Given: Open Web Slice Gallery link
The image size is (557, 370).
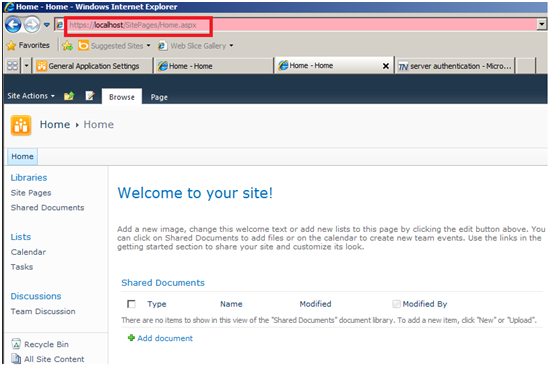Looking at the screenshot, I should (198, 46).
